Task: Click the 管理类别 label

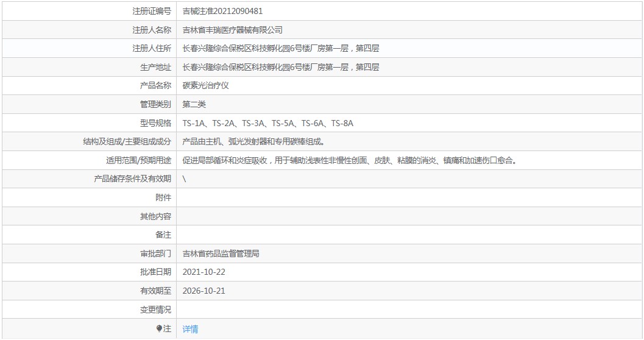Action: pyautogui.click(x=155, y=104)
